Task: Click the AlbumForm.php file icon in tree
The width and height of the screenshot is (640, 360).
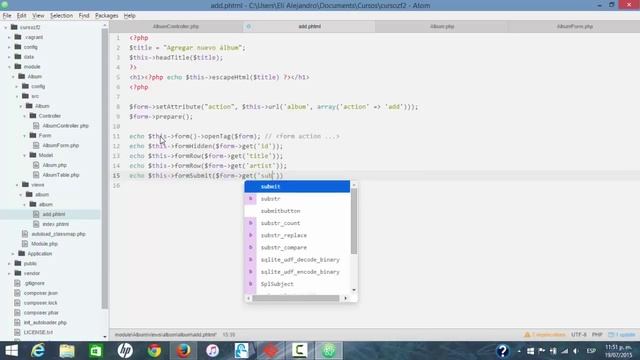Action: tap(36, 145)
